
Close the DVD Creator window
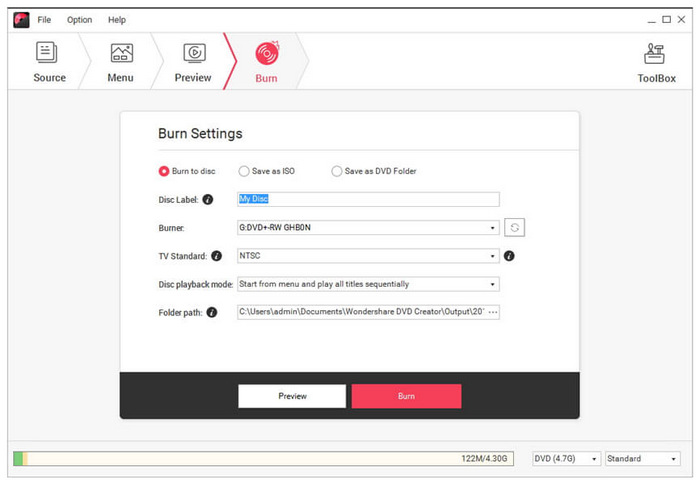pyautogui.click(x=681, y=20)
